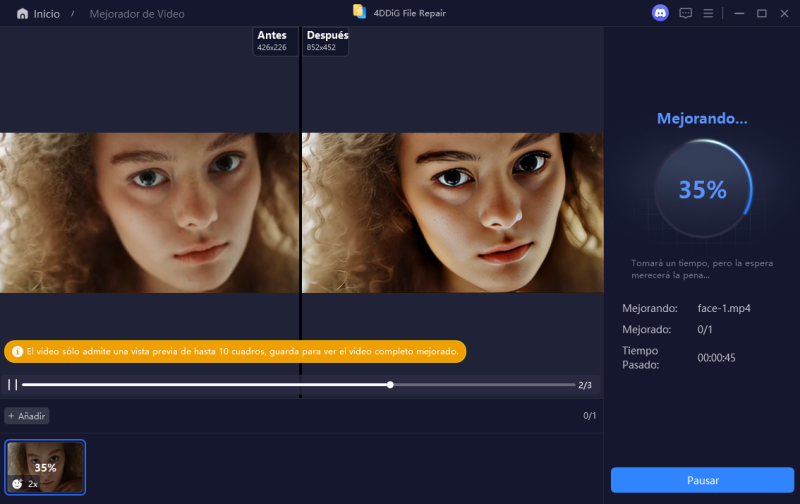Click the enhanced Después preview image

452,212
